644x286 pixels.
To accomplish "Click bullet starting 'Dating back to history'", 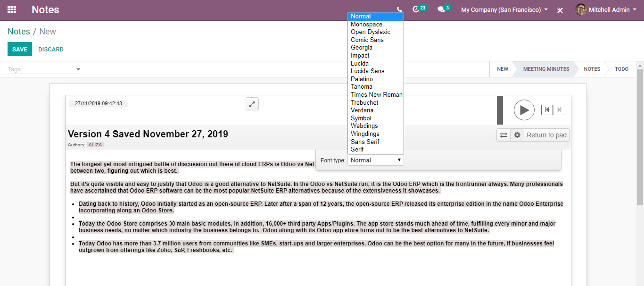I will pyautogui.click(x=321, y=207).
